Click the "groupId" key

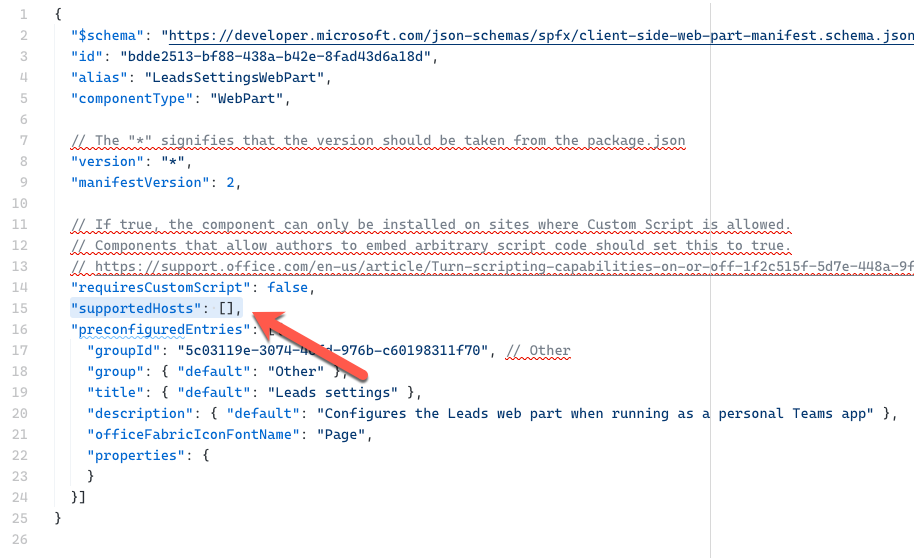[123, 350]
